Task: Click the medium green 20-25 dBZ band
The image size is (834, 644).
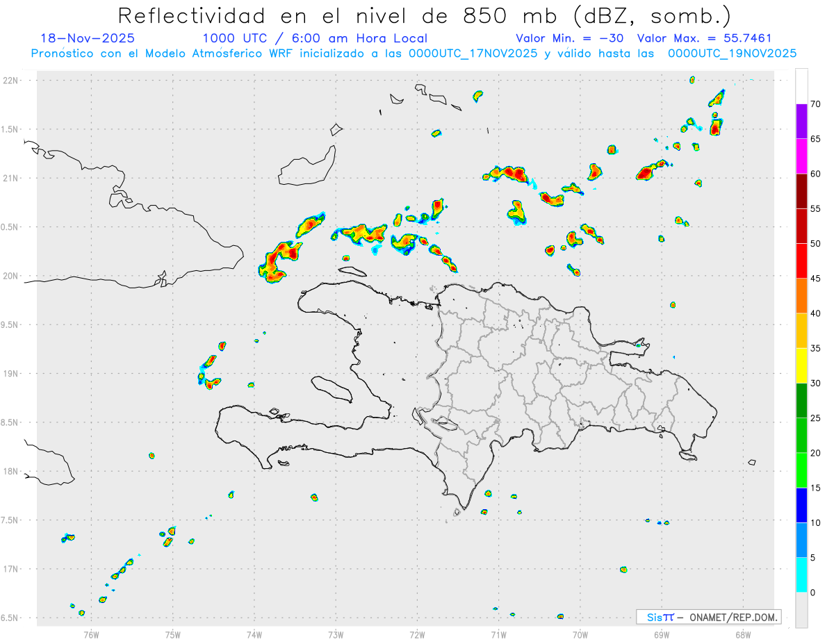Action: coord(801,436)
